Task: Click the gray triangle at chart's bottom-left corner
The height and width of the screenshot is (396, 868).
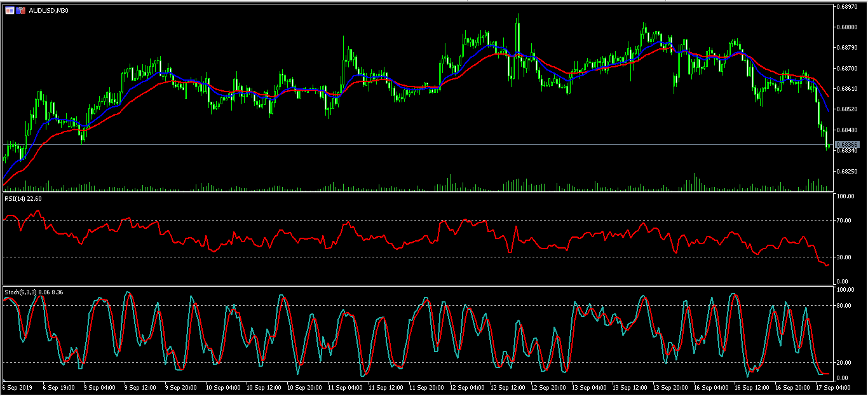Action: point(5,380)
